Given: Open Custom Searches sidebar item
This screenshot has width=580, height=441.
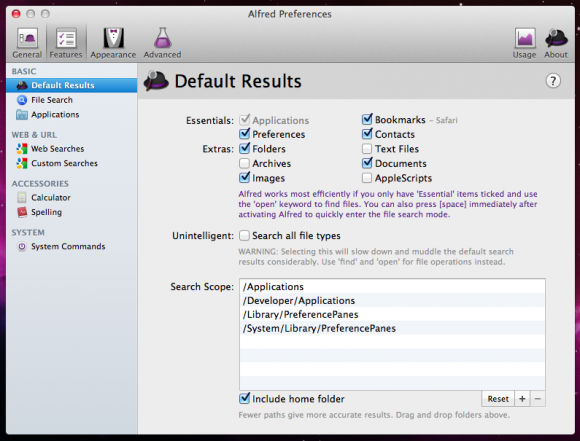Looking at the screenshot, I should click(x=71, y=163).
